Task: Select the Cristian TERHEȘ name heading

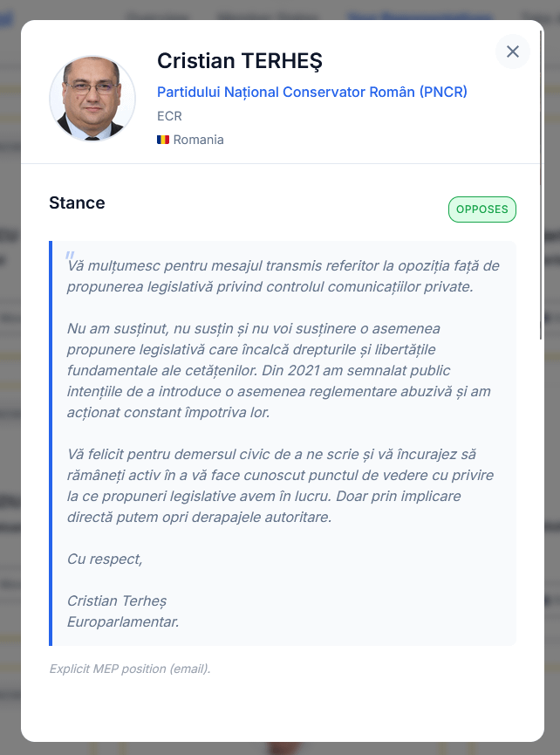Action: [x=240, y=61]
